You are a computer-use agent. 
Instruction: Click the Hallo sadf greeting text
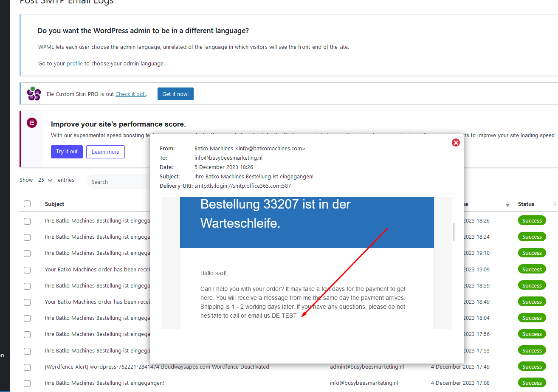click(214, 273)
